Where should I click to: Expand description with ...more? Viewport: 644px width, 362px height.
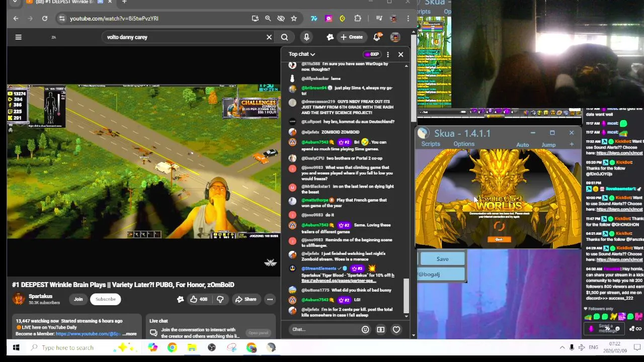coord(129,334)
